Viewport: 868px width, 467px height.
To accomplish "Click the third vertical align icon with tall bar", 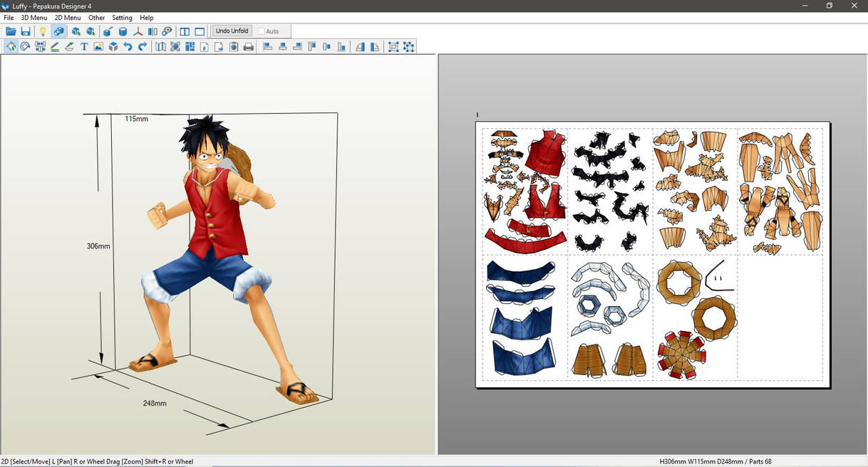I will (x=341, y=47).
